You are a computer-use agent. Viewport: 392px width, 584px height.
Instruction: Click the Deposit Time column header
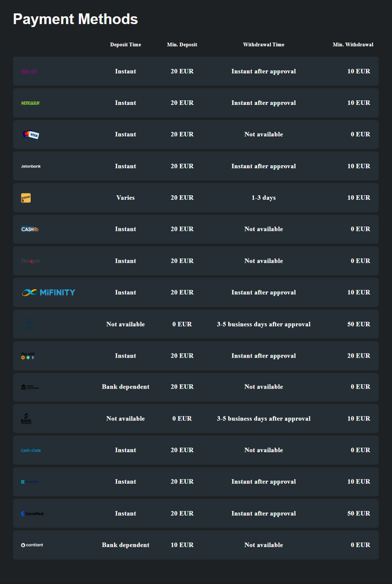click(x=125, y=45)
